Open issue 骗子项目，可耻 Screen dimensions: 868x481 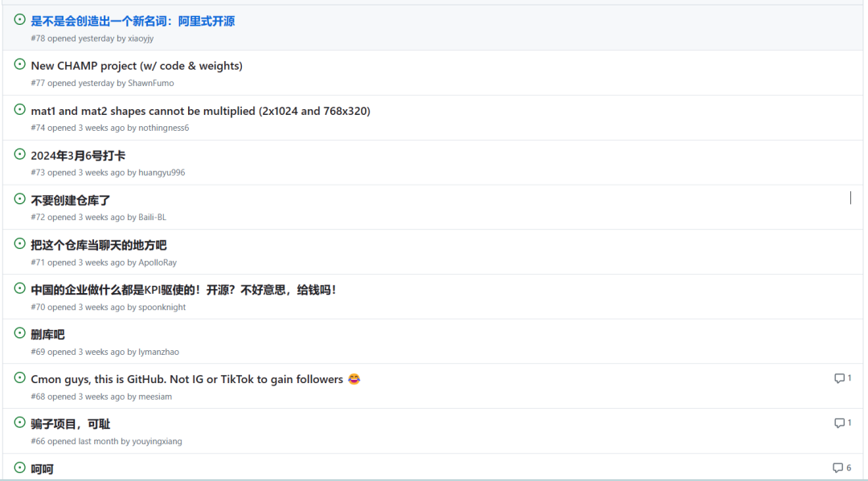point(70,424)
